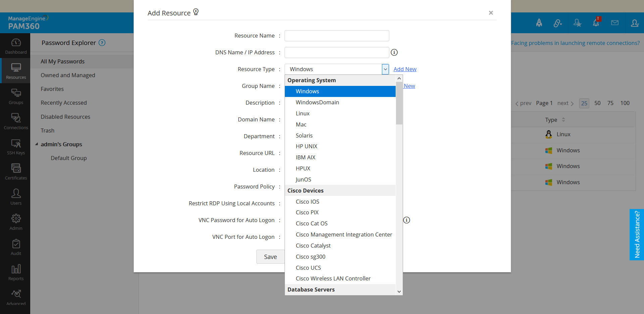Open Certificates section in sidebar
The width and height of the screenshot is (644, 314).
click(16, 172)
